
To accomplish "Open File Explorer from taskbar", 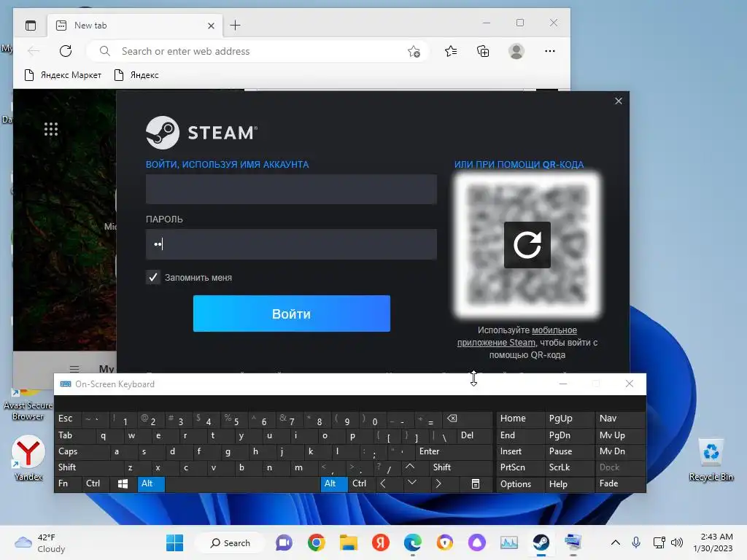I will pyautogui.click(x=348, y=542).
